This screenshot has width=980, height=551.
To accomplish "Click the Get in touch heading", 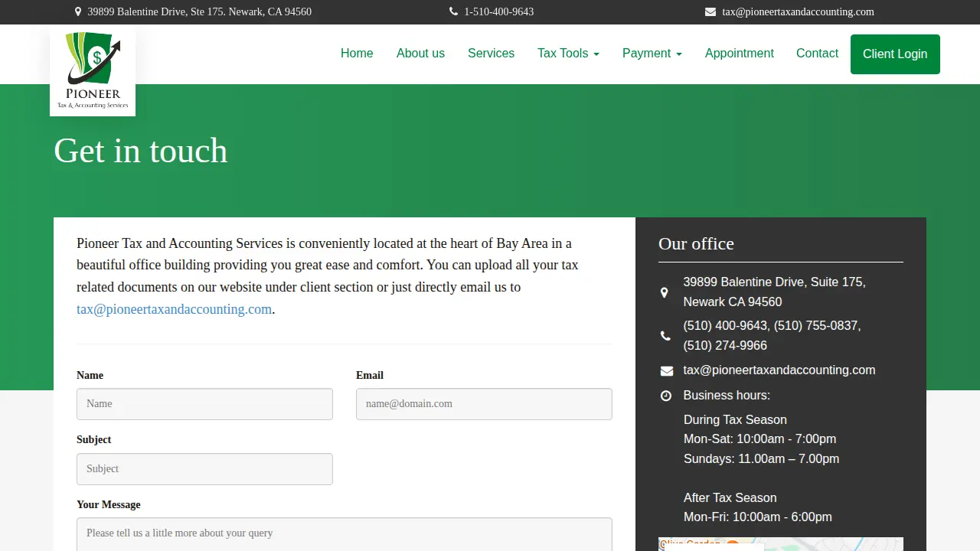I will tap(141, 151).
